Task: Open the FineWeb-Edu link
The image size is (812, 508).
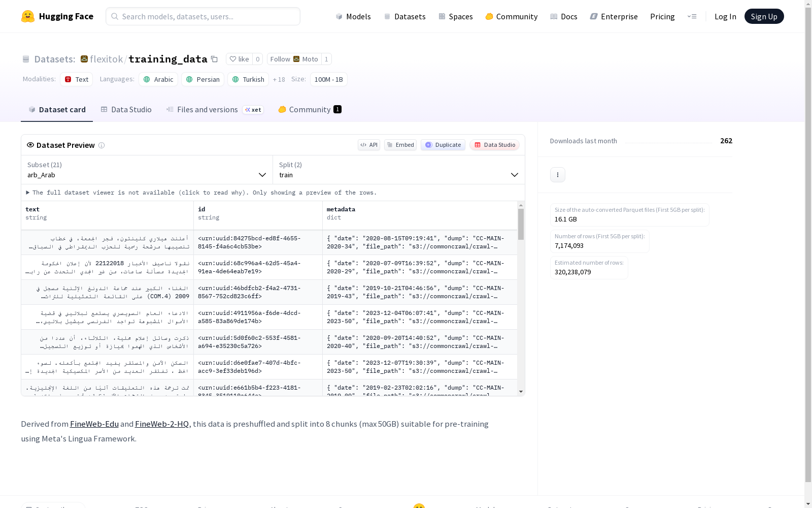Action: click(94, 424)
